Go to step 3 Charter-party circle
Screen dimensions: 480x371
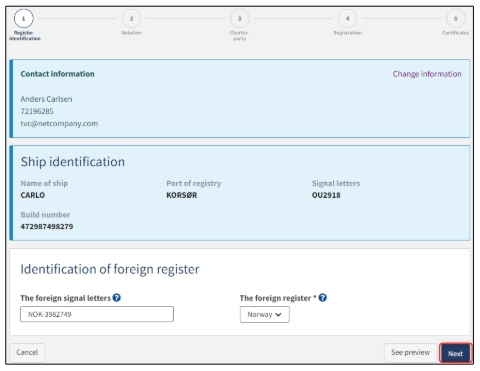point(239,19)
